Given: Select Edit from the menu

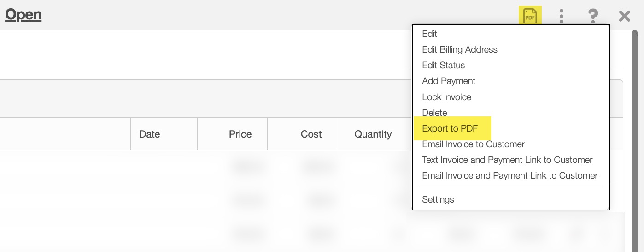Looking at the screenshot, I should point(429,34).
